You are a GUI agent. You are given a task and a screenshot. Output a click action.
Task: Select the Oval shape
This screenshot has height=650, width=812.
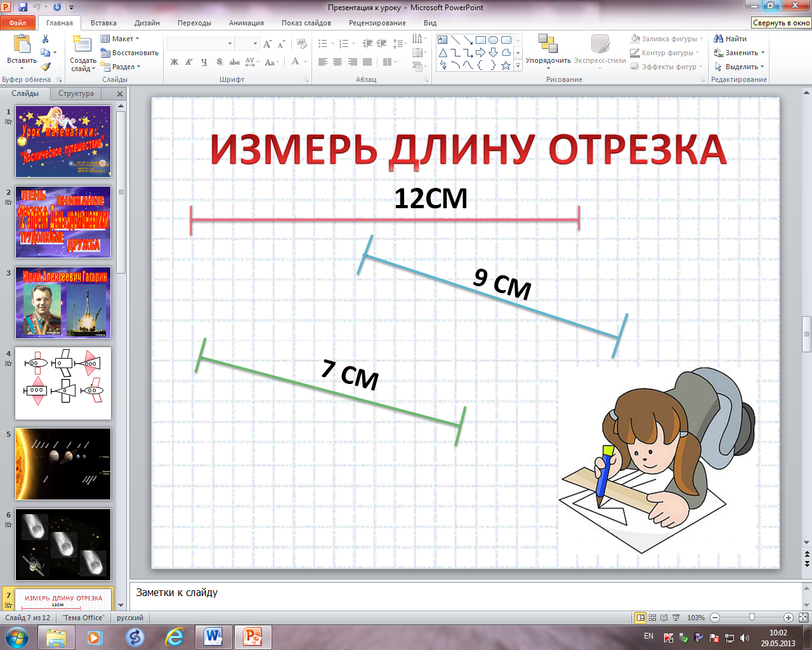point(494,40)
